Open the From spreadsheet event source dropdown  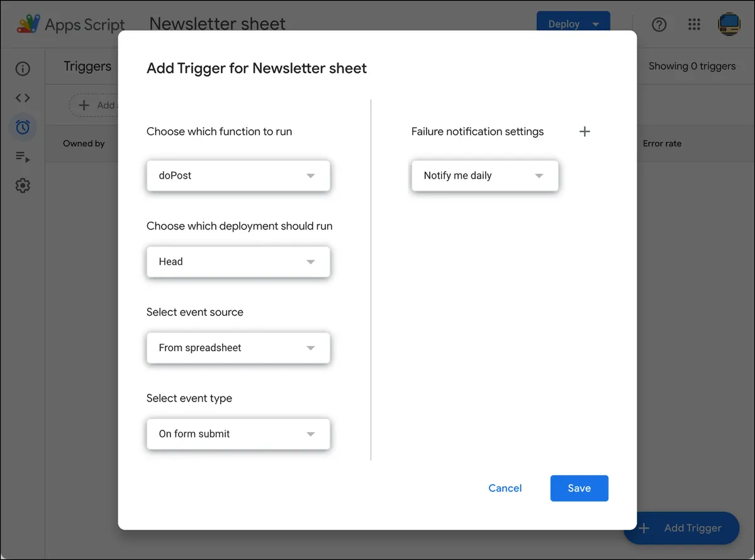pos(238,348)
